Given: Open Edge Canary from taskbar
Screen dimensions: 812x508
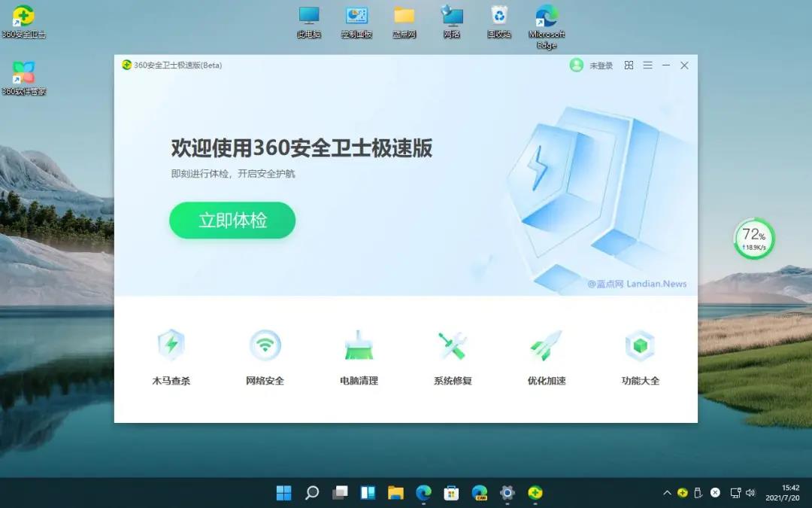Looking at the screenshot, I should coord(480,492).
